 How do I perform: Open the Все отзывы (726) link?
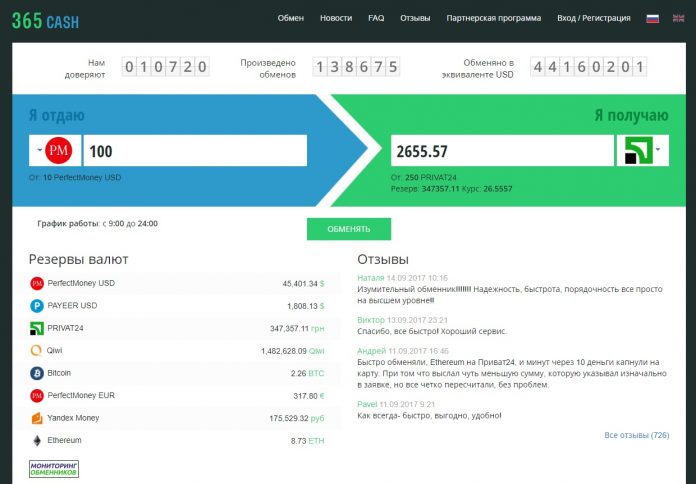(636, 435)
